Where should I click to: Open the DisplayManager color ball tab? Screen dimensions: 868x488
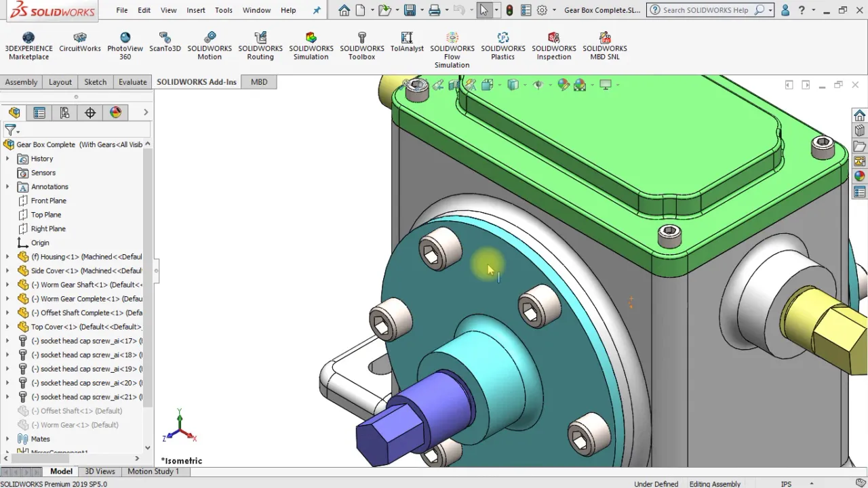116,113
